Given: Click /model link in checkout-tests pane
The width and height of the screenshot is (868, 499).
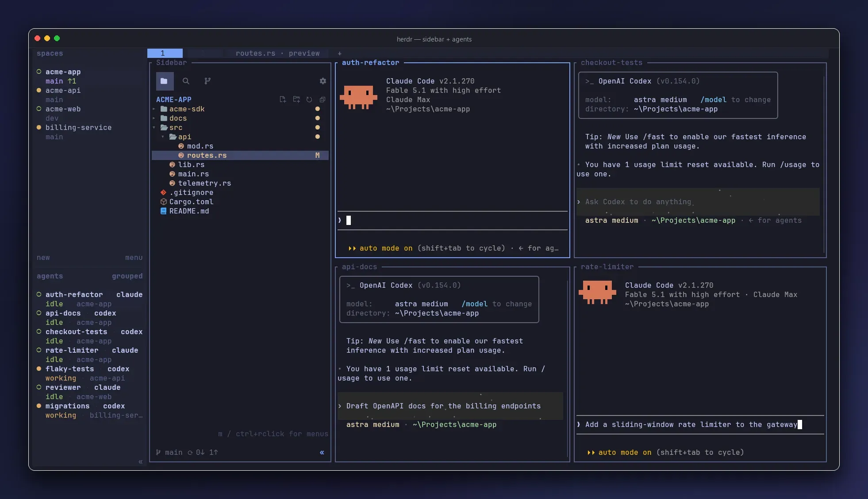Looking at the screenshot, I should (713, 99).
